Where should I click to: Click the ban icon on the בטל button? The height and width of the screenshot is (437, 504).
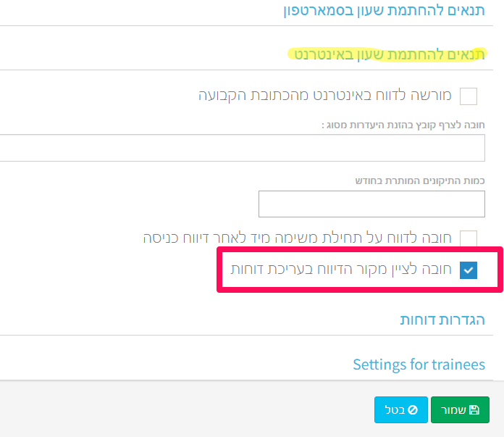pos(413,409)
